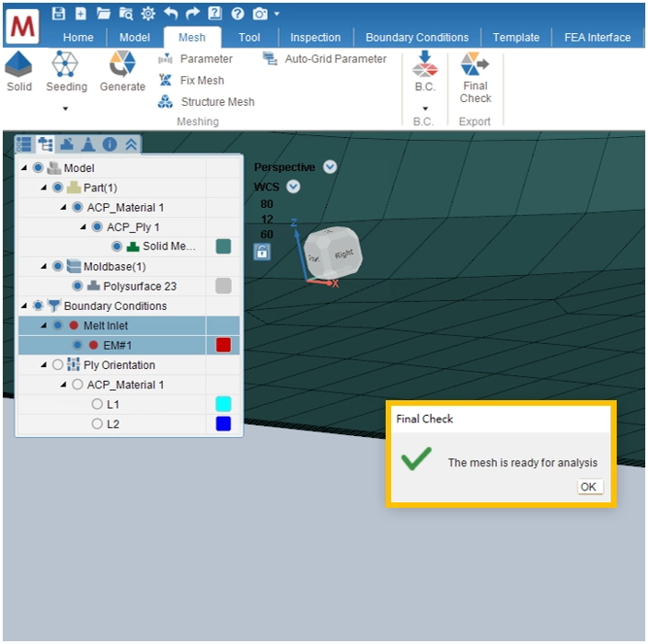Collapse the Moldbase(1) tree node

[43, 267]
